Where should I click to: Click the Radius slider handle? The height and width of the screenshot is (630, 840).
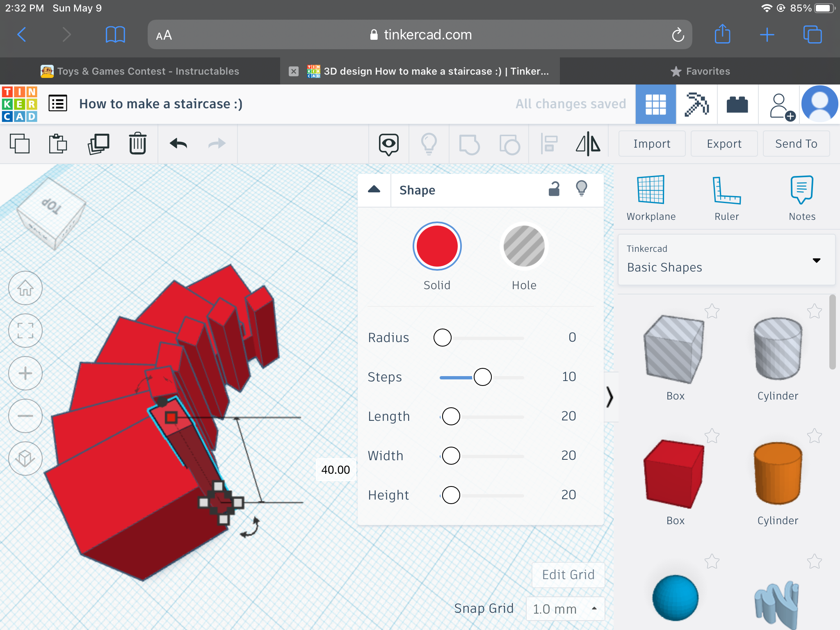[x=443, y=338]
